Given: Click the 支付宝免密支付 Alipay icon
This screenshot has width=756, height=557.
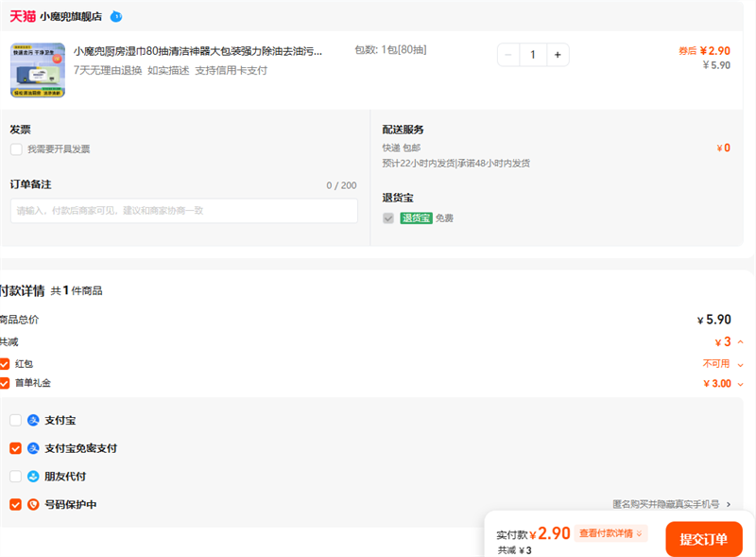Looking at the screenshot, I should coord(33,448).
